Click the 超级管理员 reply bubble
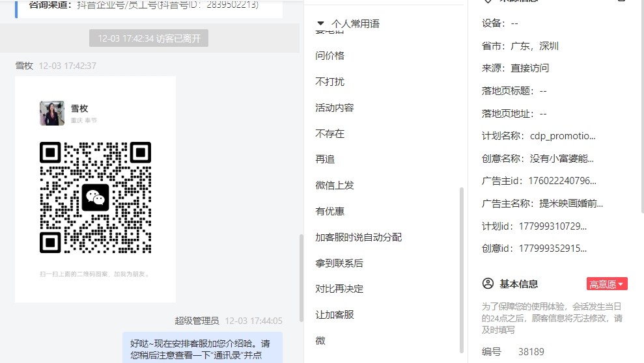 pyautogui.click(x=203, y=347)
